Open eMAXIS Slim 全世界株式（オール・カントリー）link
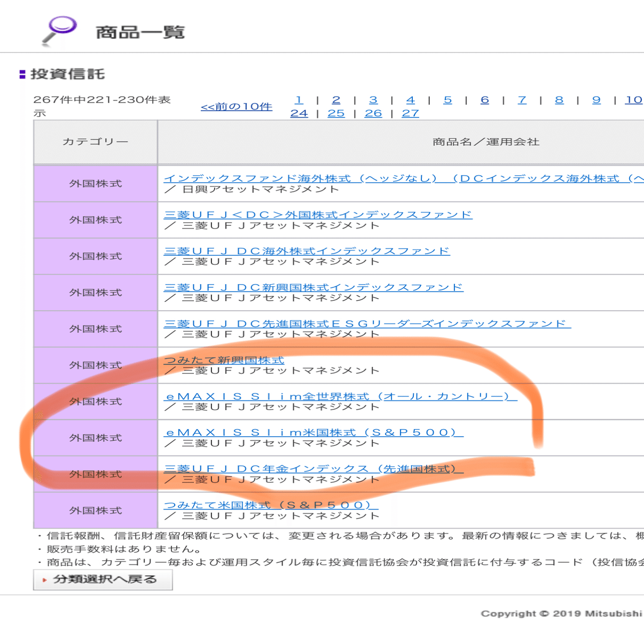Viewport: 644px width, 644px height. pos(339,396)
